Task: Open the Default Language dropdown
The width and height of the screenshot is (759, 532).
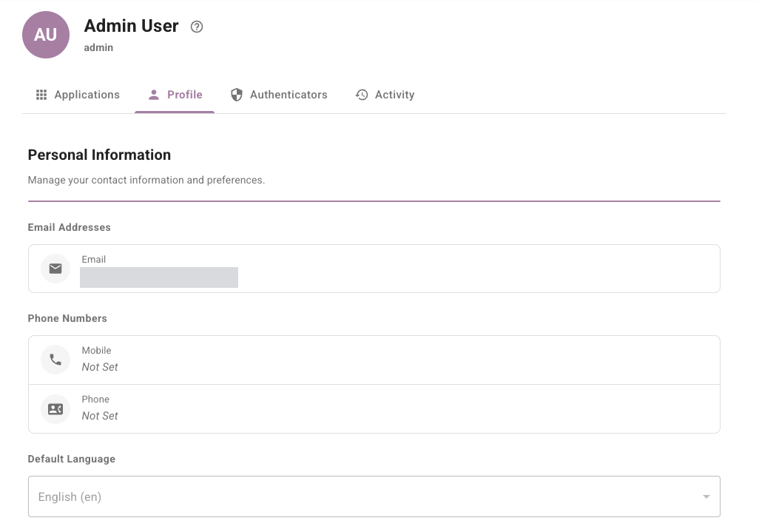Action: tap(374, 496)
